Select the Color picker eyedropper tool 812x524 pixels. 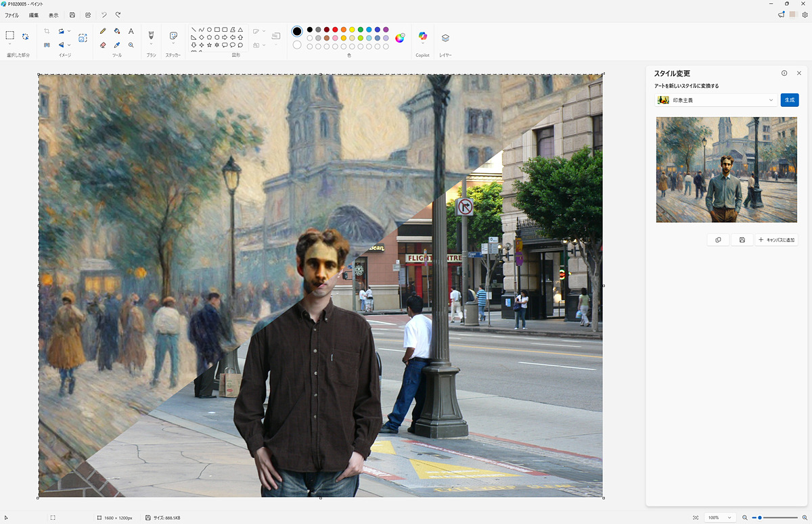117,45
